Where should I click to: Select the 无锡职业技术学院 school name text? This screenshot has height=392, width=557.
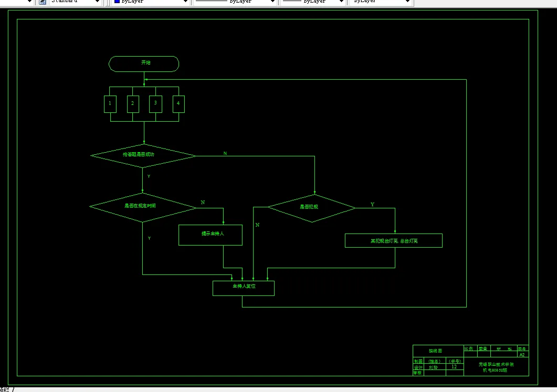(496, 365)
